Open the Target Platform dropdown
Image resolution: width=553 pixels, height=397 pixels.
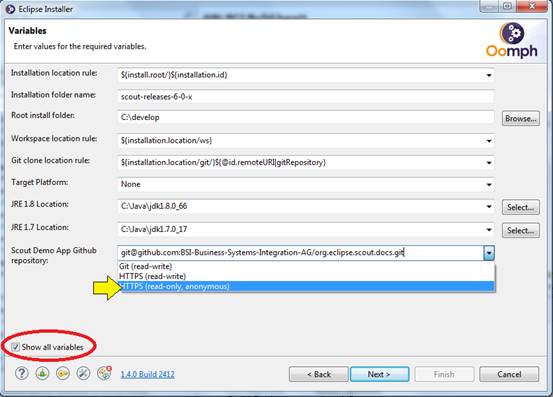[x=489, y=185]
